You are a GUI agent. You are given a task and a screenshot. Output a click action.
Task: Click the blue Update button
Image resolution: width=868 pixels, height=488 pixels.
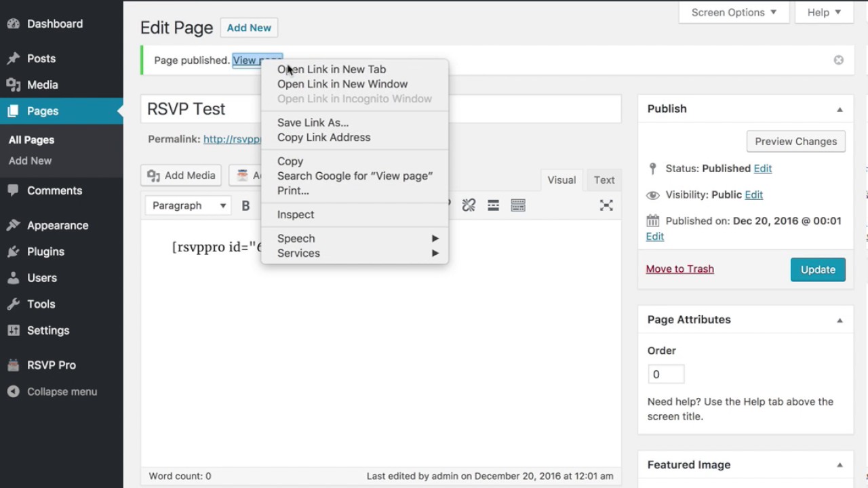[x=818, y=270]
